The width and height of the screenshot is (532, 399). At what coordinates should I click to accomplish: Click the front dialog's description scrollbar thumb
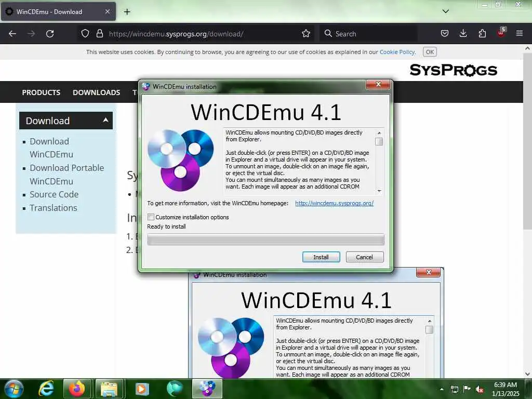(379, 141)
